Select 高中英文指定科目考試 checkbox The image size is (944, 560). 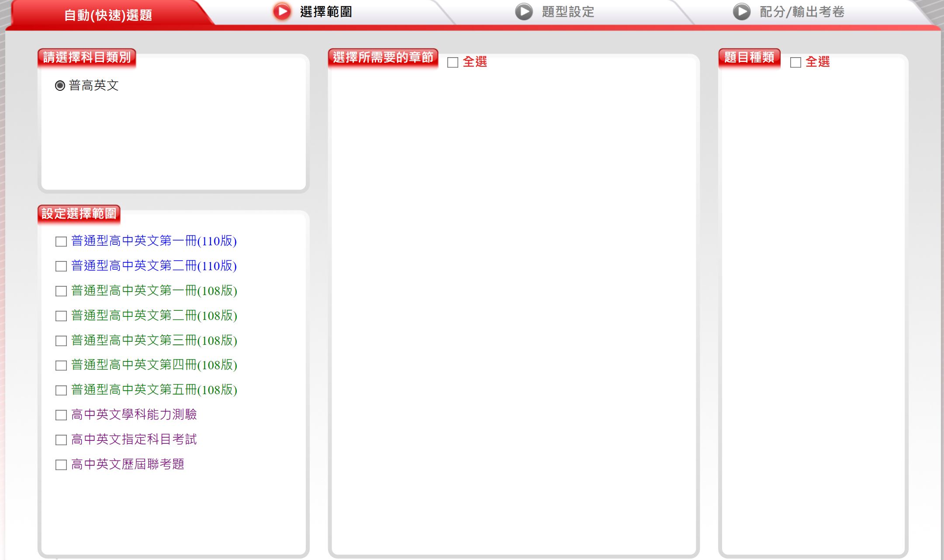pyautogui.click(x=61, y=440)
